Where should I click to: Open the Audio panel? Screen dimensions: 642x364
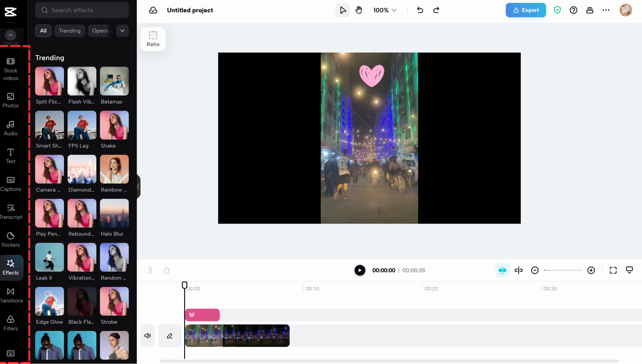[10, 128]
